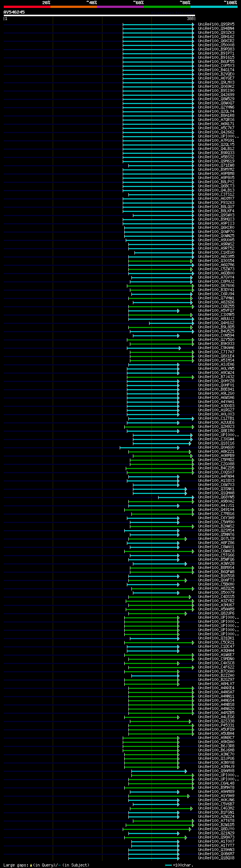The width and height of the screenshot is (241, 868).
Task: Click the cyan alignment bar for UniRef100_Q93ZK3
Action: pos(158,32)
